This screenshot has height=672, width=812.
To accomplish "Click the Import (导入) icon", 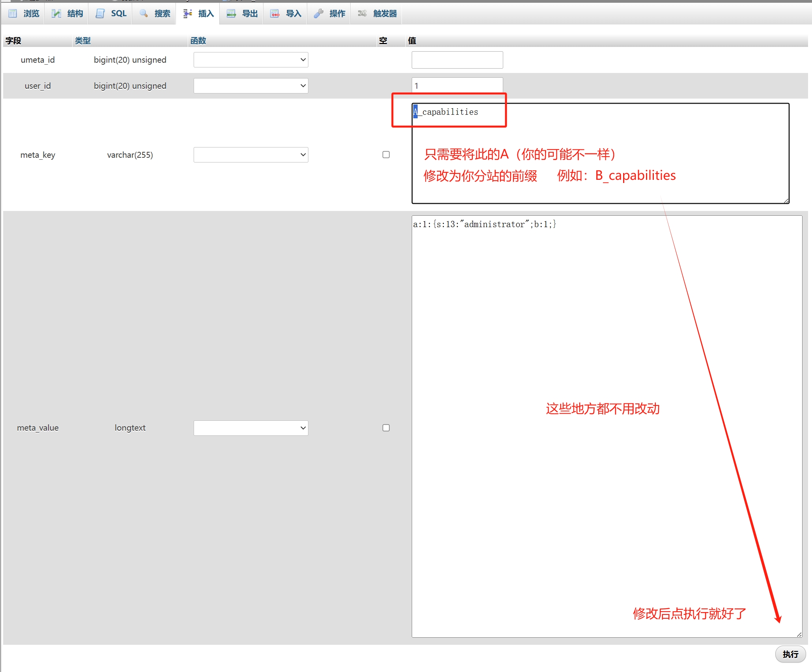I will tap(275, 13).
